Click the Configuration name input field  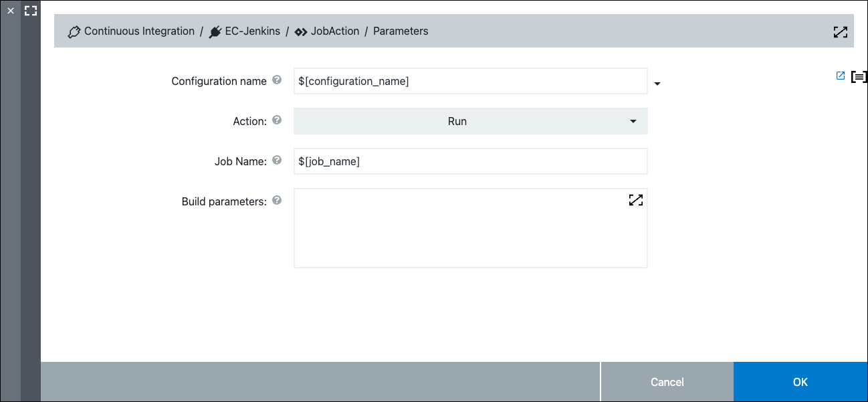(x=470, y=82)
